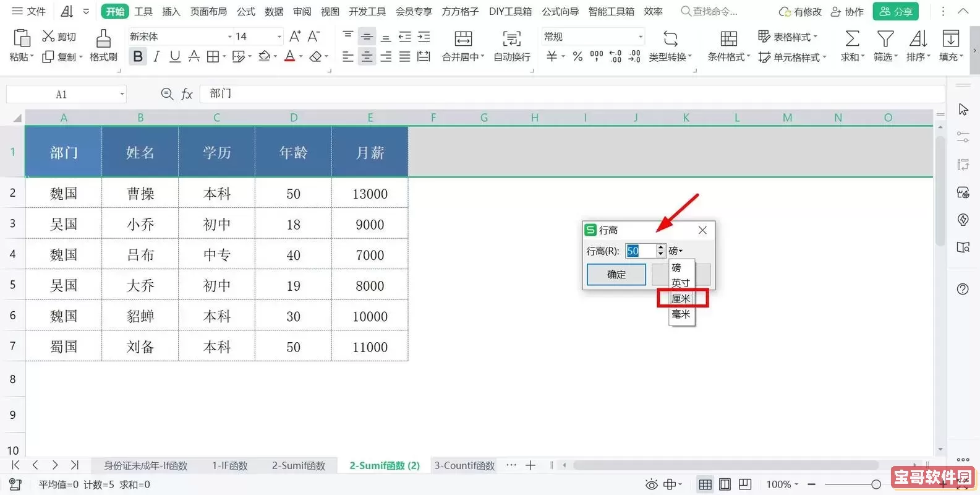Click the Paste icon

[x=22, y=38]
